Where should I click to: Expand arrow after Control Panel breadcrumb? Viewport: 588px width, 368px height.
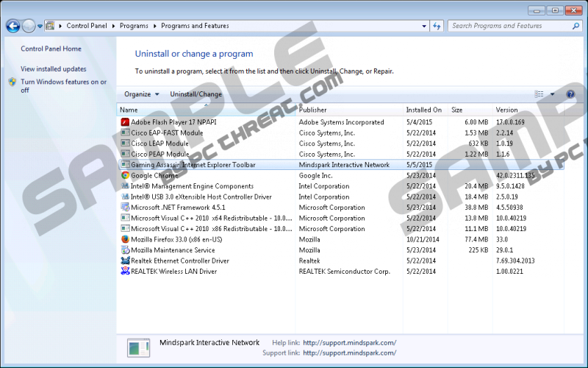tap(114, 26)
